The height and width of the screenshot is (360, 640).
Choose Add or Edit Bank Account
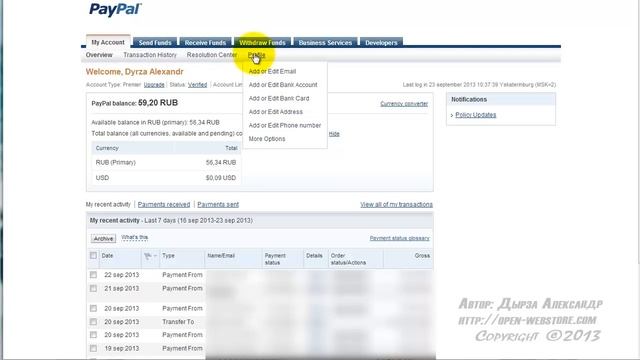283,84
